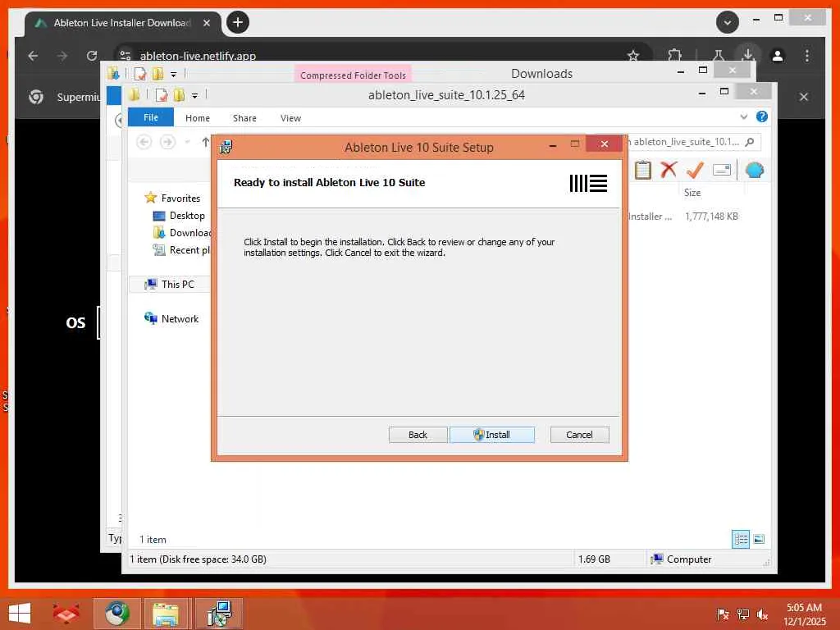This screenshot has width=840, height=630.
Task: Open Desktop in navigation pane
Action: pyautogui.click(x=187, y=216)
